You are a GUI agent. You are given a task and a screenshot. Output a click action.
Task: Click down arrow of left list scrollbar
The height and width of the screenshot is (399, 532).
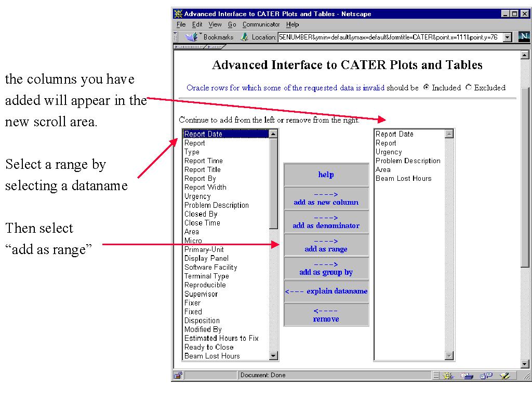click(273, 356)
